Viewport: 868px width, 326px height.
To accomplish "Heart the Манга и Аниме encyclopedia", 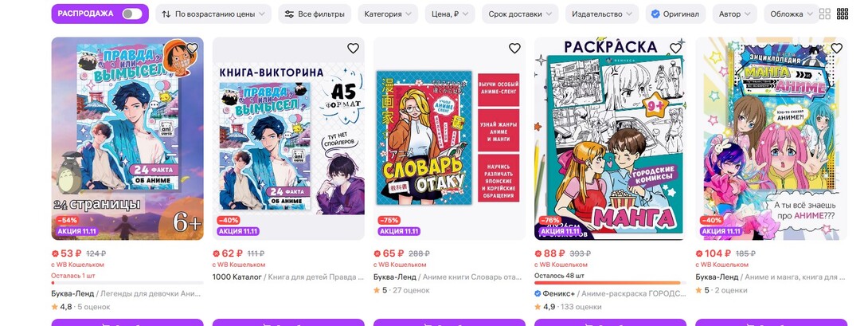I will pyautogui.click(x=836, y=49).
